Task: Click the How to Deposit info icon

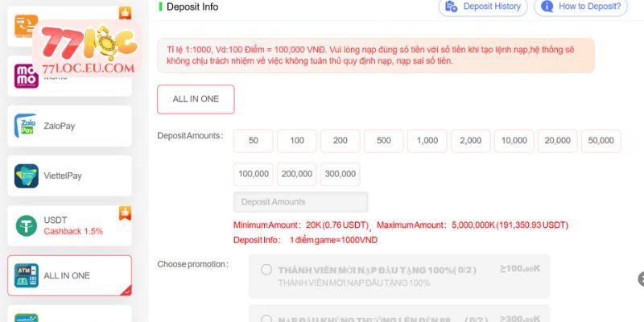Action: [547, 6]
